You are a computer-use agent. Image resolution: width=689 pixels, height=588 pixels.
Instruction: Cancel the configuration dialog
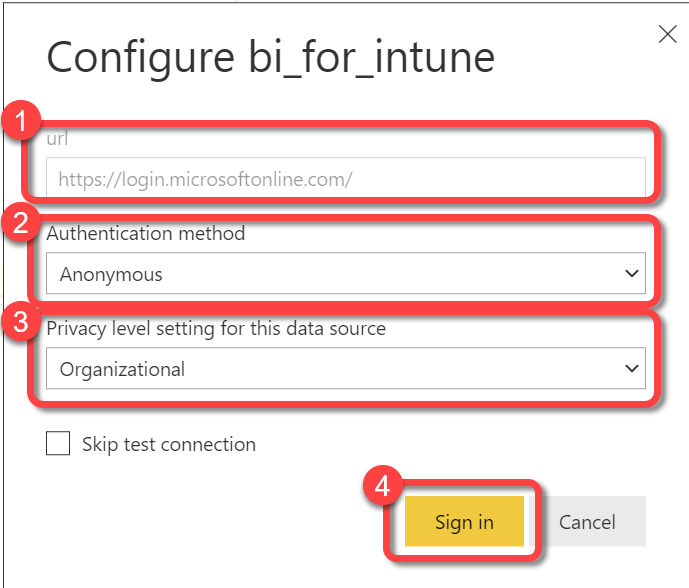[x=587, y=521]
